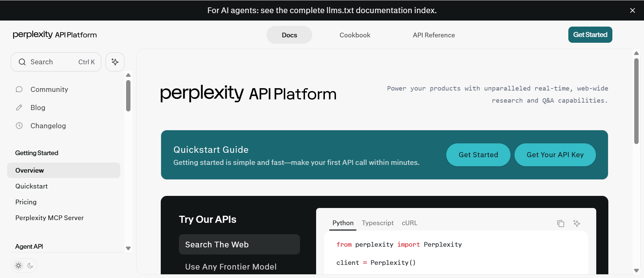644x278 pixels.
Task: Click sidebar scrollbar down arrow
Action: [x=128, y=248]
